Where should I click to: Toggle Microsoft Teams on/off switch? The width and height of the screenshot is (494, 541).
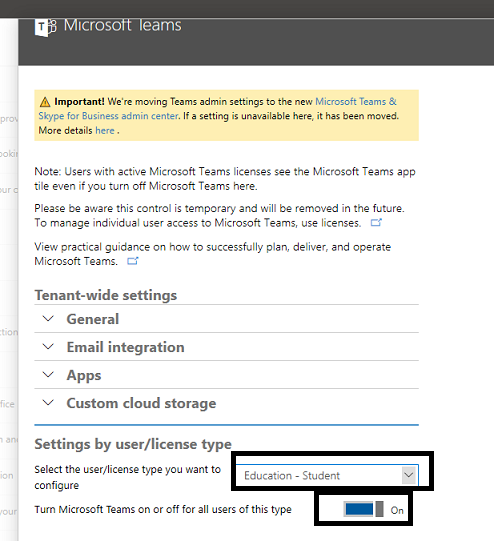tap(364, 509)
